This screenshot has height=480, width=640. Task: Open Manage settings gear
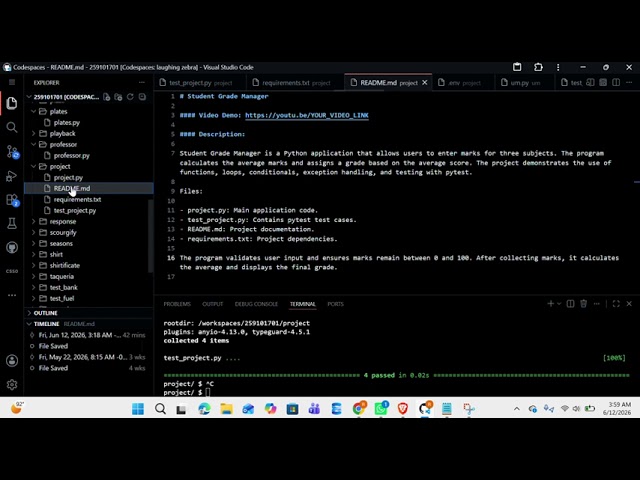coord(12,384)
